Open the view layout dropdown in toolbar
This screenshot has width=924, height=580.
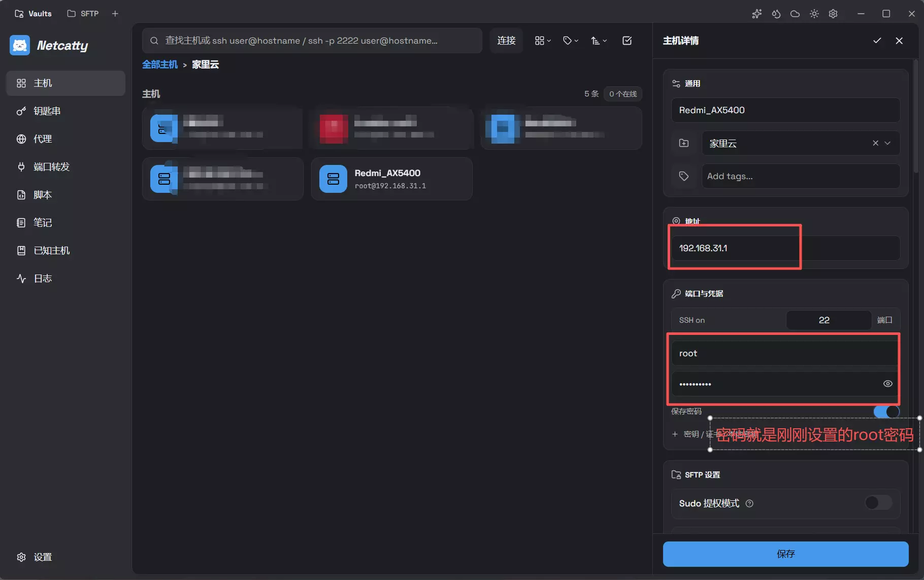(543, 41)
